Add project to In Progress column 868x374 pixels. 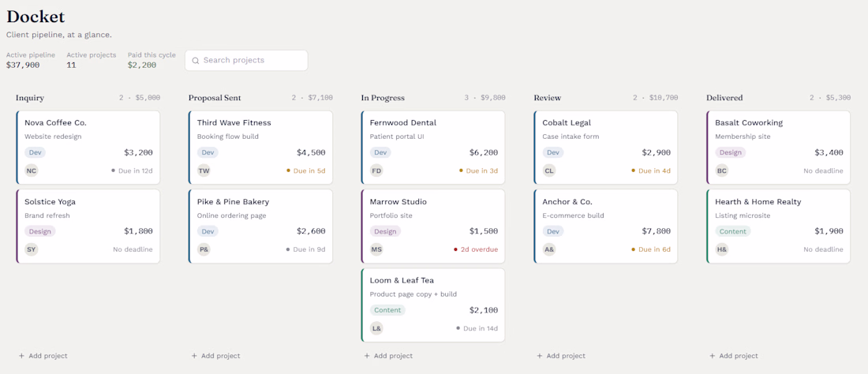point(388,356)
